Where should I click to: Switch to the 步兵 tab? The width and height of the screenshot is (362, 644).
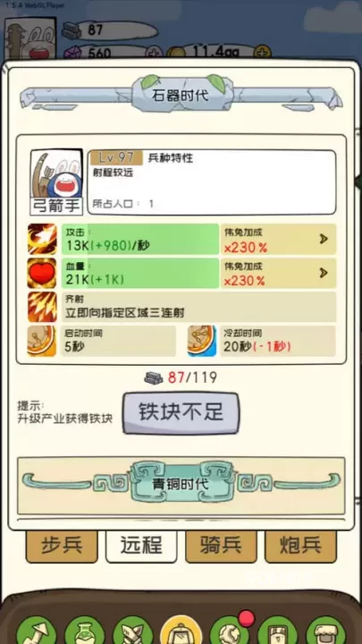pyautogui.click(x=62, y=547)
